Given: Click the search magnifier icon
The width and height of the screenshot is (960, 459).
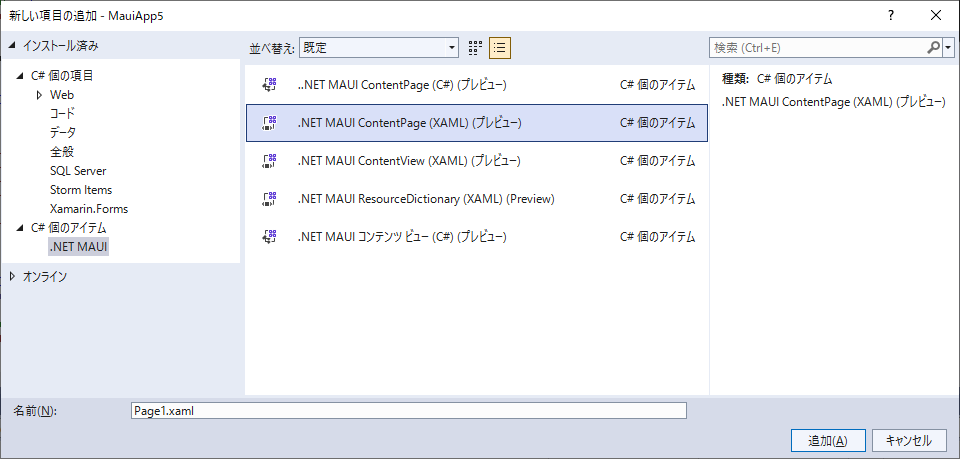Looking at the screenshot, I should [934, 48].
